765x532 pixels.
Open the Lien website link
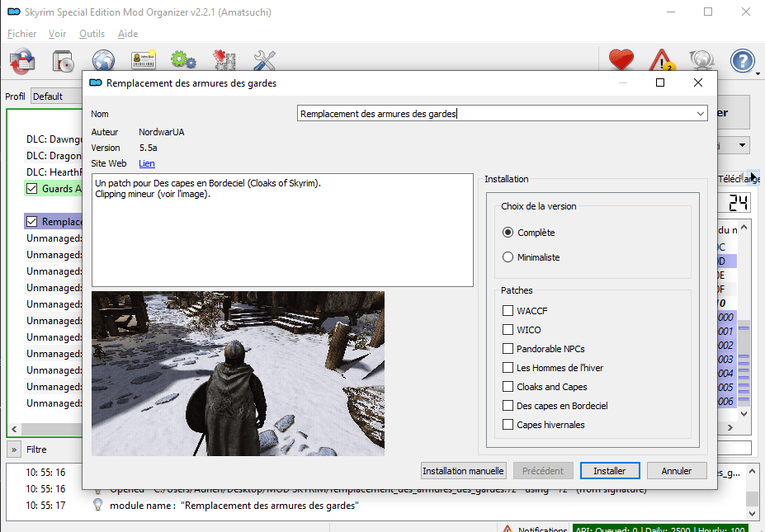tap(147, 163)
